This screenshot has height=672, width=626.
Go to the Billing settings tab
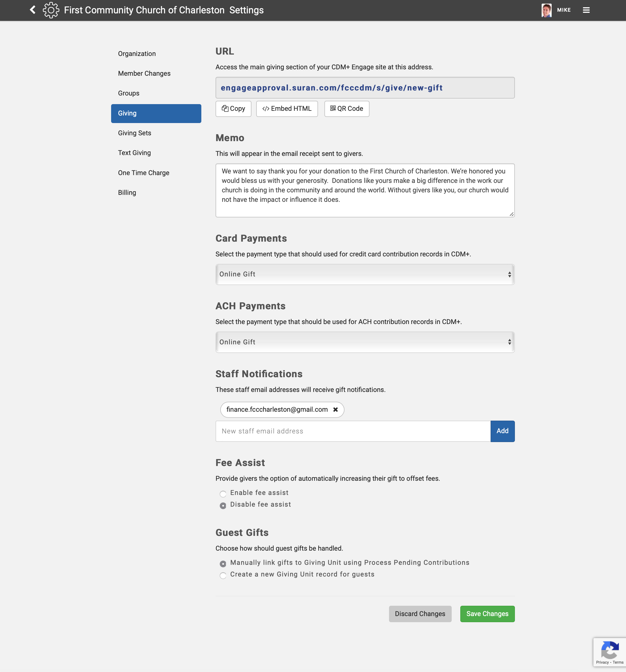click(x=127, y=192)
